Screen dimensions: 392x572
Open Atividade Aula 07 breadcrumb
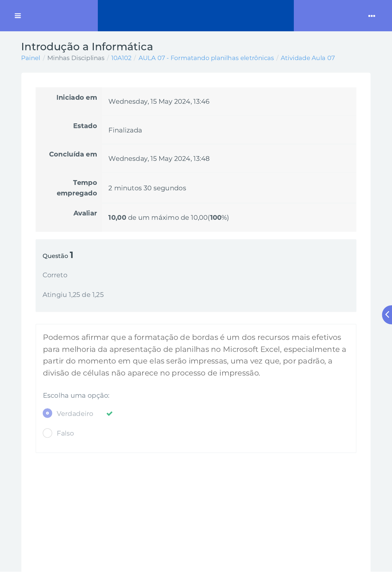click(308, 58)
